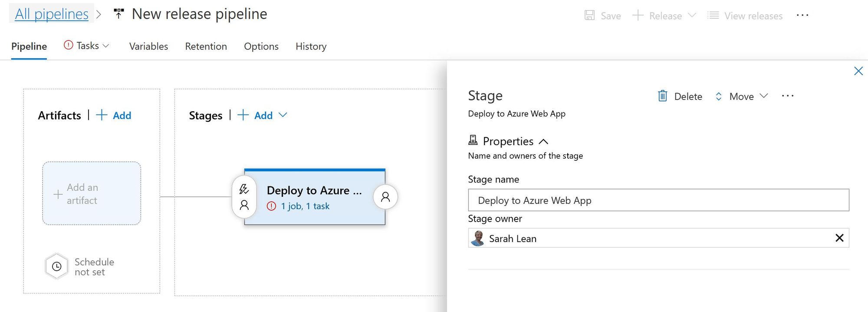Screen dimensions: 868x312
Task: Select the Deploy to Azure stage card title
Action: click(314, 190)
